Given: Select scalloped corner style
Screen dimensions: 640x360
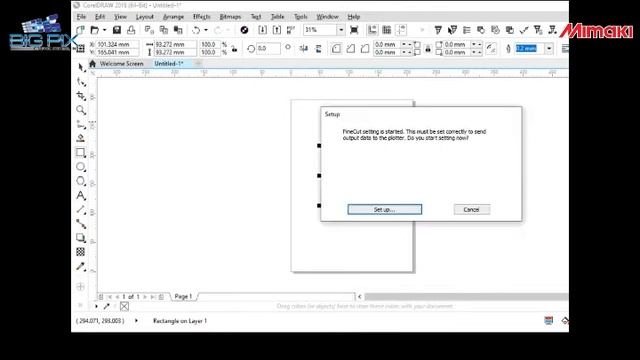Looking at the screenshot, I should (350, 49).
